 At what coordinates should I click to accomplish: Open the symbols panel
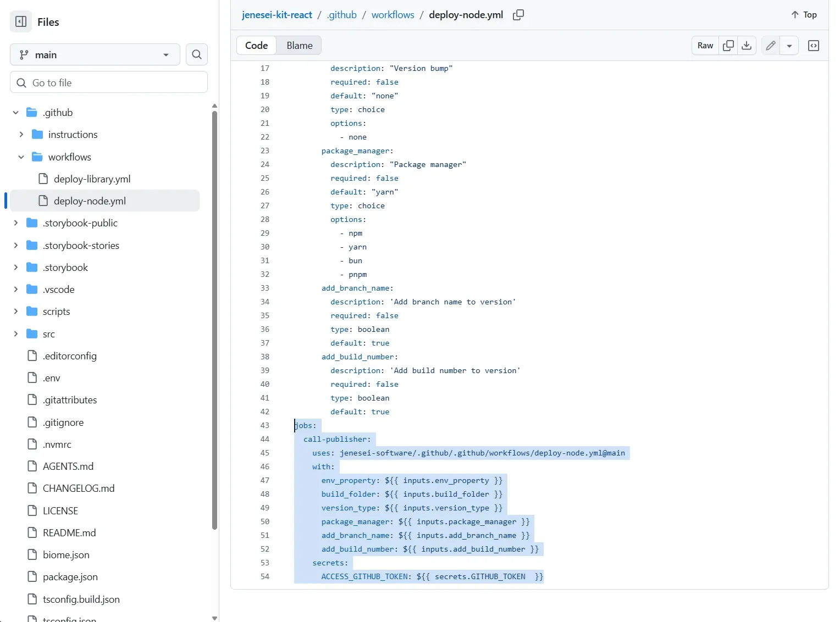(814, 46)
